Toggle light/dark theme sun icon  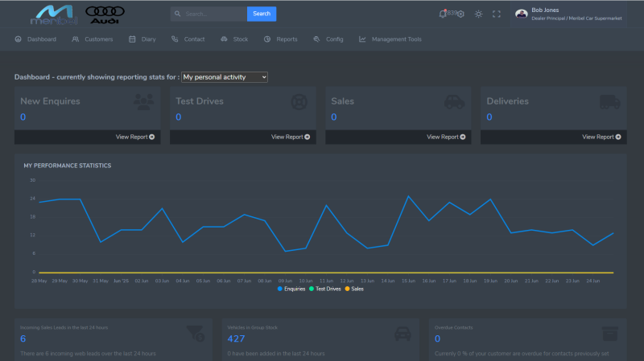coord(479,14)
